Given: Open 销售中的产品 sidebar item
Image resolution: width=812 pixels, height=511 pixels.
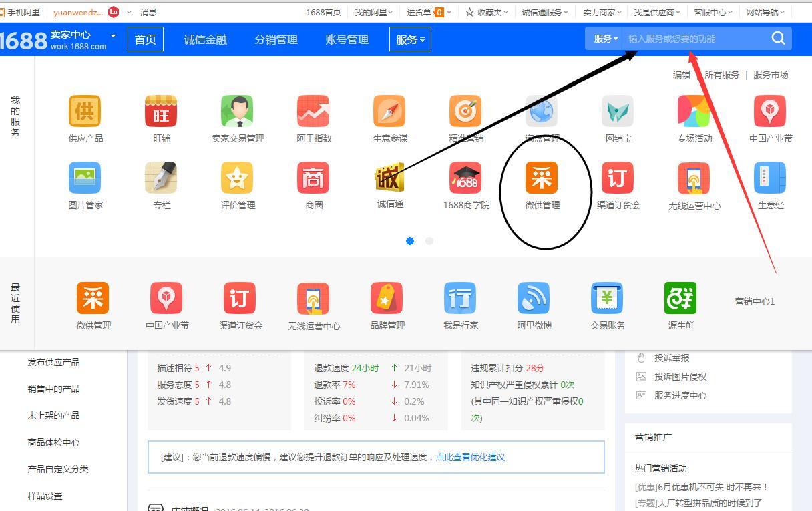Looking at the screenshot, I should (53, 389).
